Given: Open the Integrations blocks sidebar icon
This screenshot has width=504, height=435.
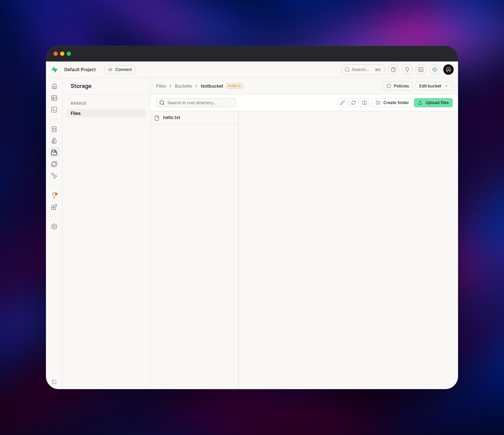Looking at the screenshot, I should coord(54,207).
